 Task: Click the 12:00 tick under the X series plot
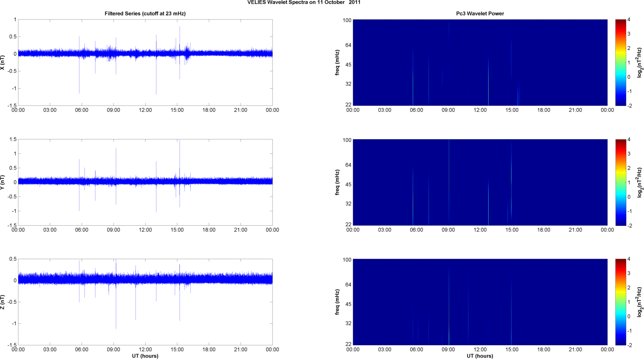[x=145, y=110]
